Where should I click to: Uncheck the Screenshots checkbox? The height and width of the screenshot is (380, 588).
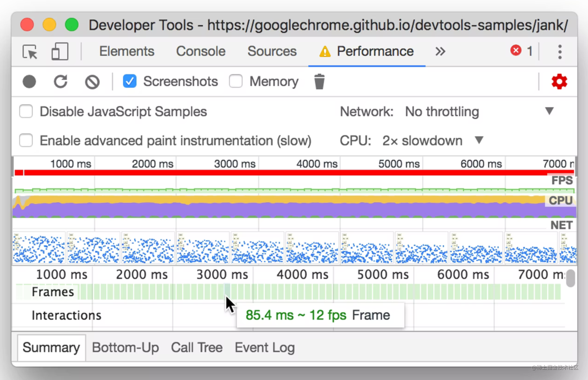click(130, 81)
